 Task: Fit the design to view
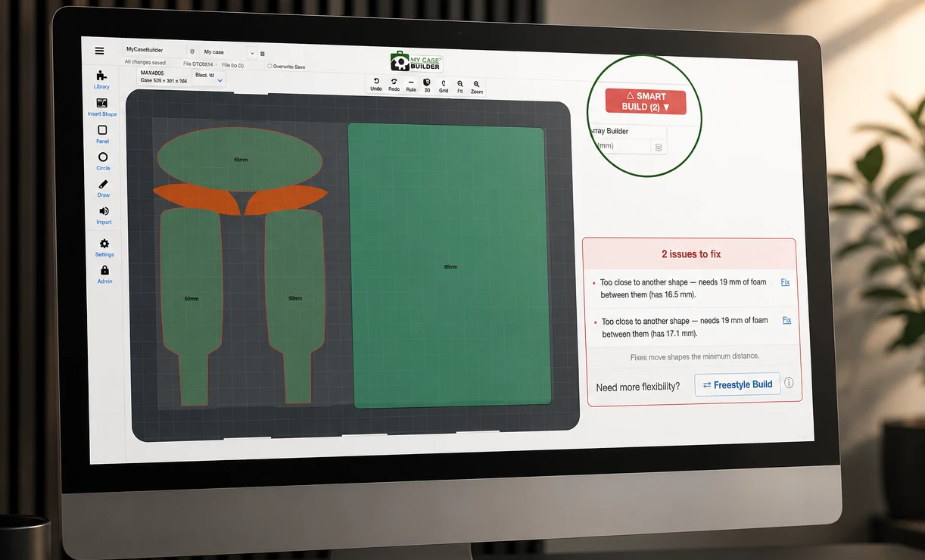pyautogui.click(x=459, y=87)
